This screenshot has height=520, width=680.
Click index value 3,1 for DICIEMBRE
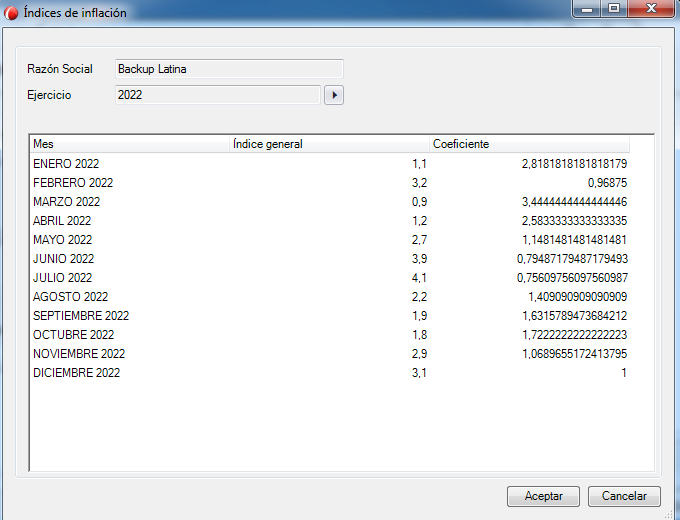tap(419, 373)
